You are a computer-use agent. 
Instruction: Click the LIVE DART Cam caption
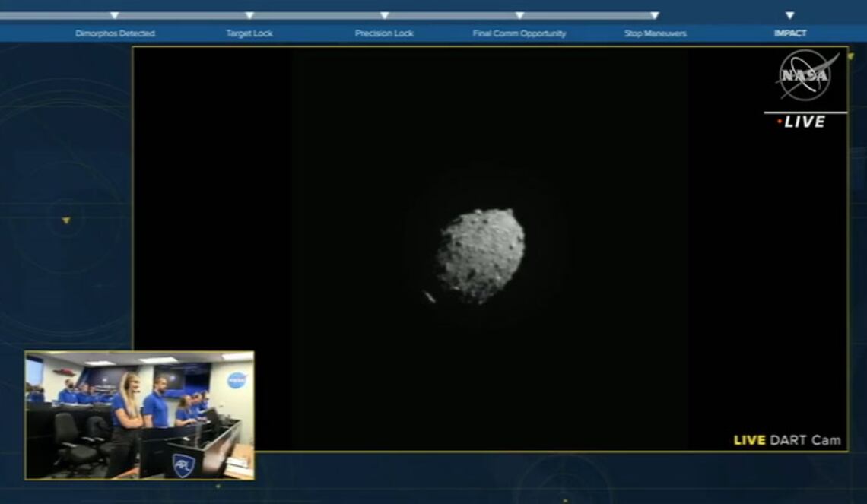coord(786,440)
